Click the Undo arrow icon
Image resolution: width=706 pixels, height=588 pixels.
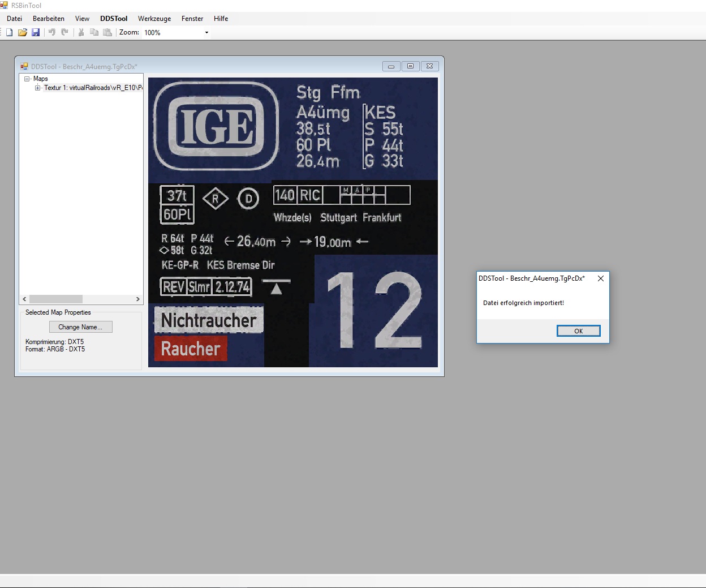[52, 32]
